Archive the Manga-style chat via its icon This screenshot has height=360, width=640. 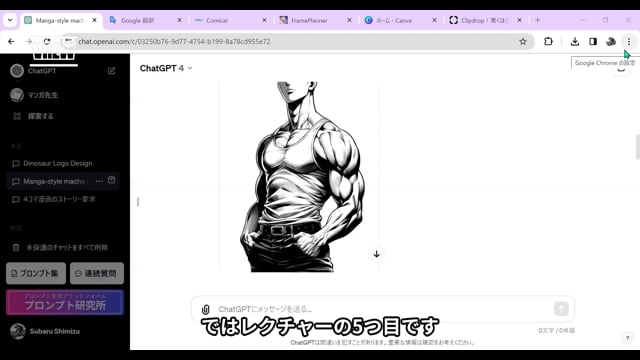[x=111, y=180]
